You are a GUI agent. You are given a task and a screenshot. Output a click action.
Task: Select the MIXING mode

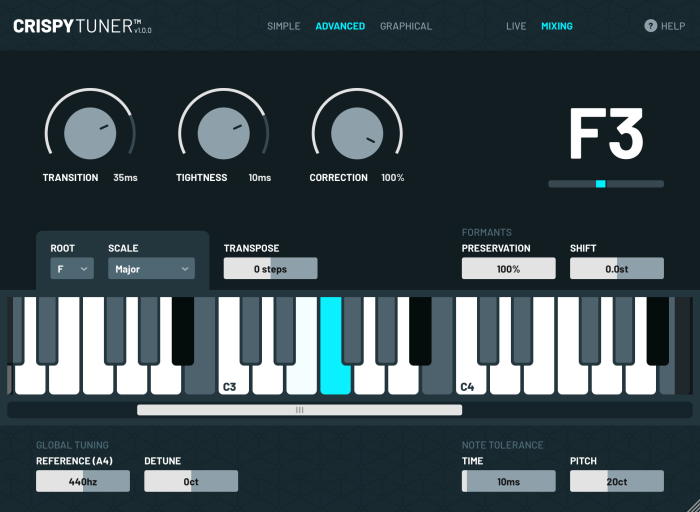[x=557, y=26]
